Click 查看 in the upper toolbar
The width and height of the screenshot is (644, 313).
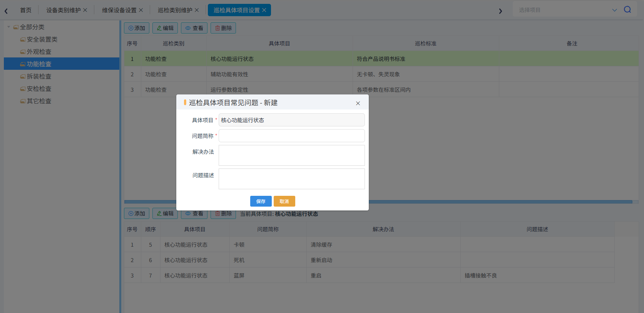[x=194, y=28]
